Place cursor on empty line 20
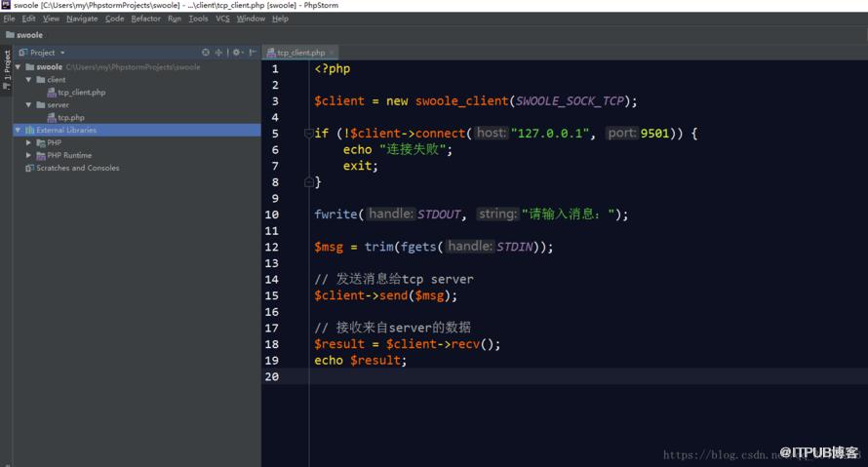This screenshot has height=467, width=868. [587, 376]
